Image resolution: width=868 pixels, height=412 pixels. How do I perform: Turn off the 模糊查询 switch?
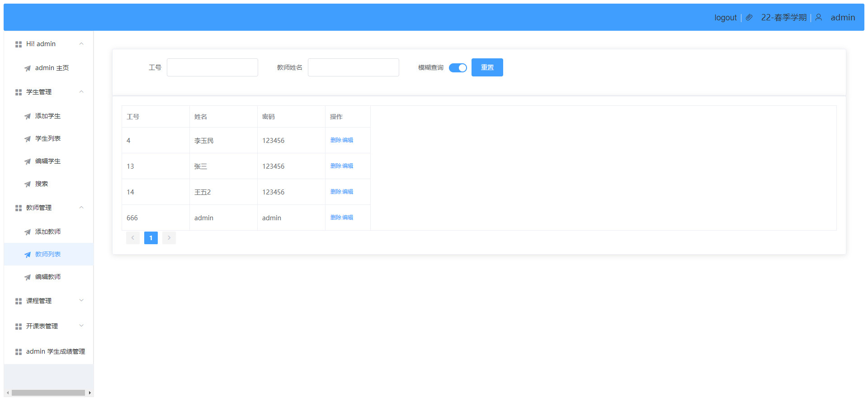[x=458, y=68]
